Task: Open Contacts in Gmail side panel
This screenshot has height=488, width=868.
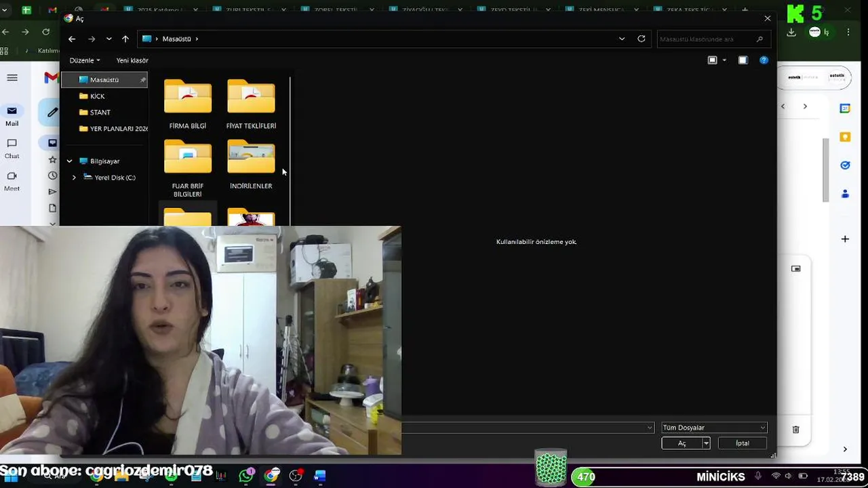Action: click(845, 194)
